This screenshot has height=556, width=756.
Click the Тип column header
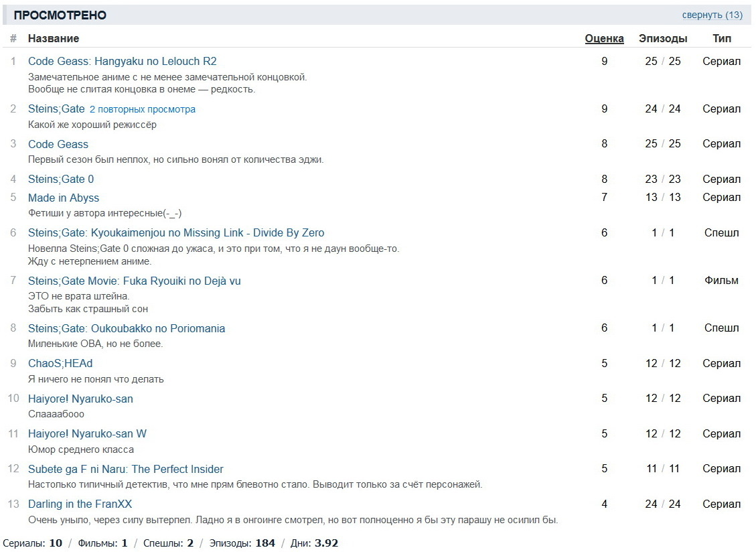click(x=721, y=39)
